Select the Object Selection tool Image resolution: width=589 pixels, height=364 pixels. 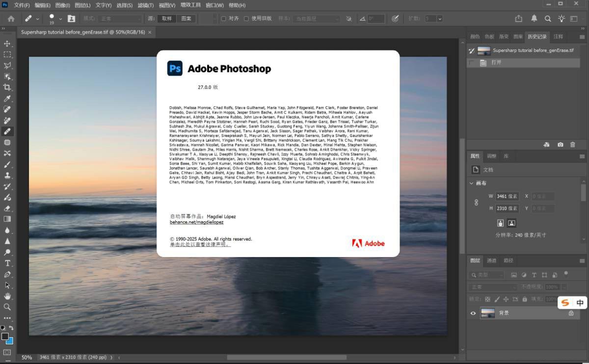(x=7, y=77)
